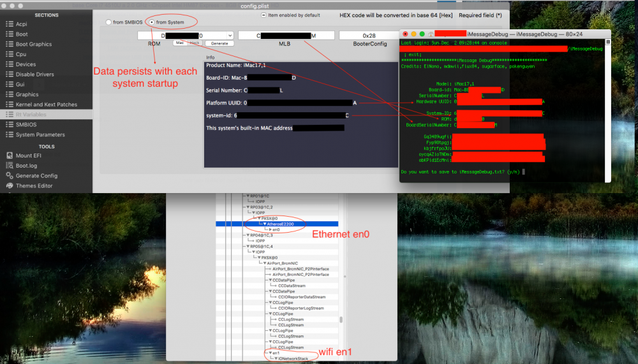The width and height of the screenshot is (638, 364).
Task: Collapse the en1 tree node
Action: [x=270, y=353]
